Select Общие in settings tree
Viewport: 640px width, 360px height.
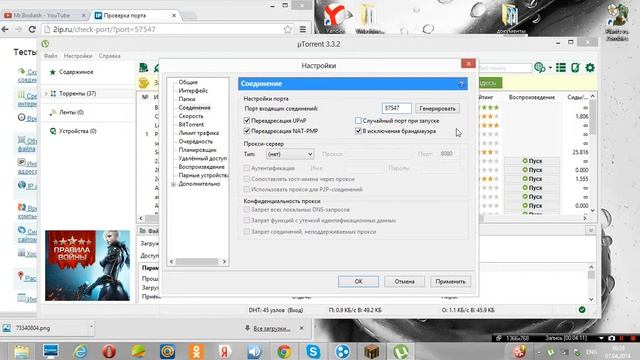[188, 82]
